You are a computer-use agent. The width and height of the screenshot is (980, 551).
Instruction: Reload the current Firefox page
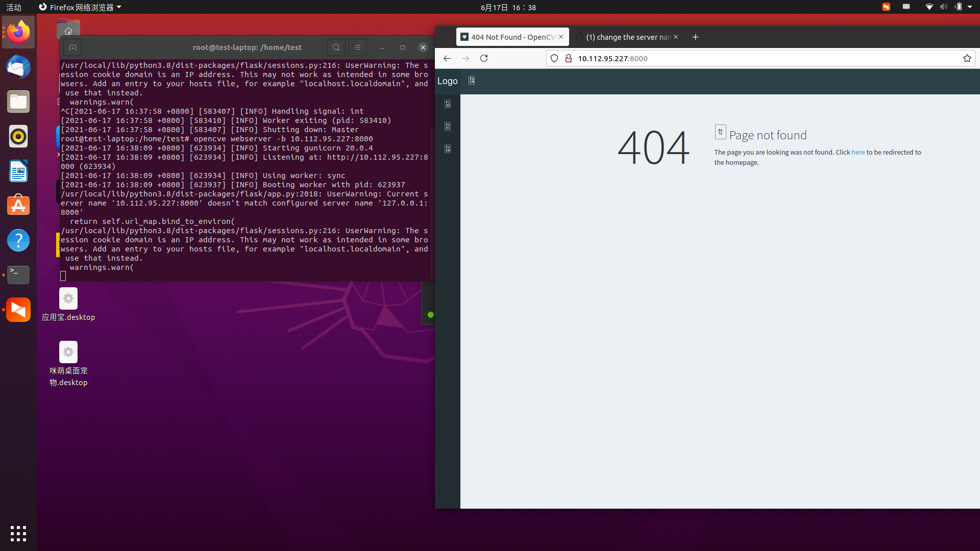[484, 58]
